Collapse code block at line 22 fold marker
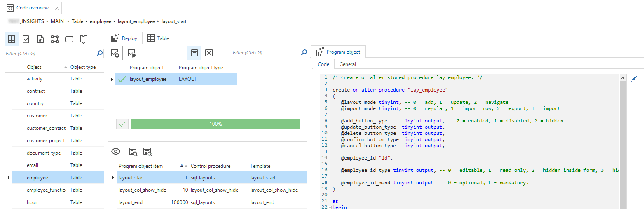This screenshot has width=644, height=209. click(x=330, y=207)
